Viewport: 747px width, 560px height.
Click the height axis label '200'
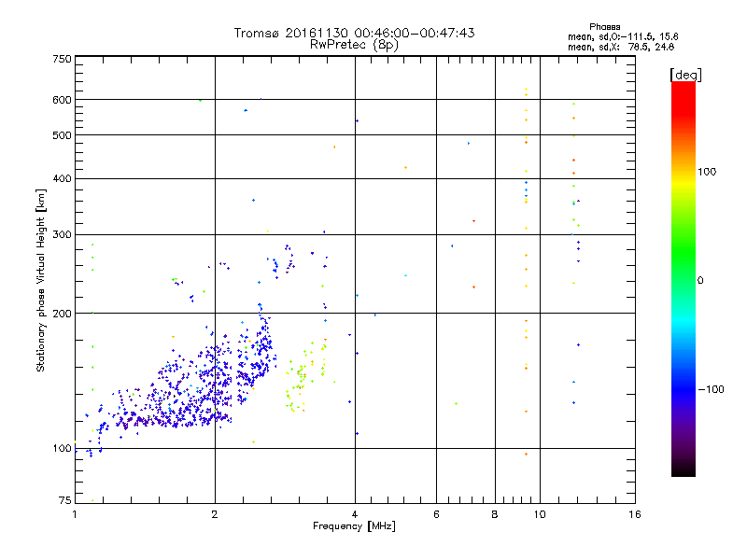(x=62, y=314)
